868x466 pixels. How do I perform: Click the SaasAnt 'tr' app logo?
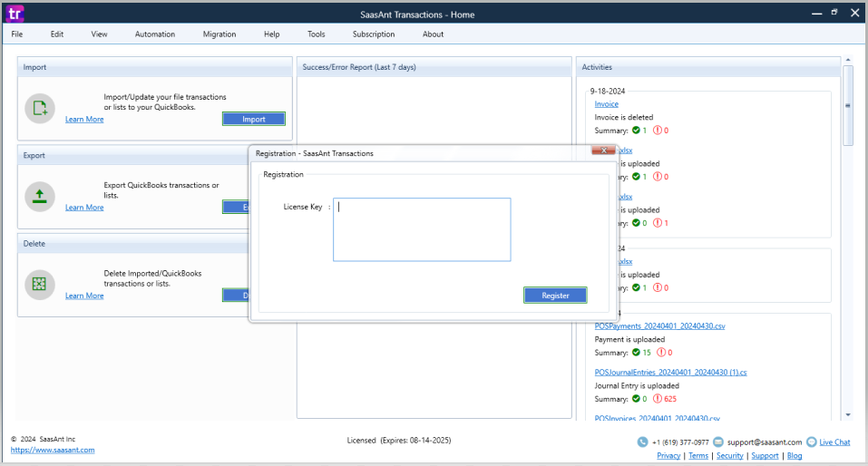pos(15,14)
